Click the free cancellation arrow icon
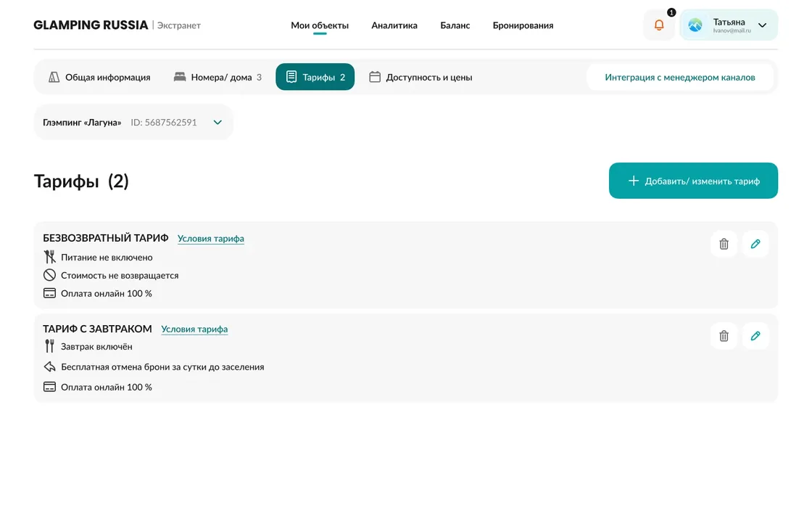This screenshot has height=508, width=812. (x=50, y=366)
